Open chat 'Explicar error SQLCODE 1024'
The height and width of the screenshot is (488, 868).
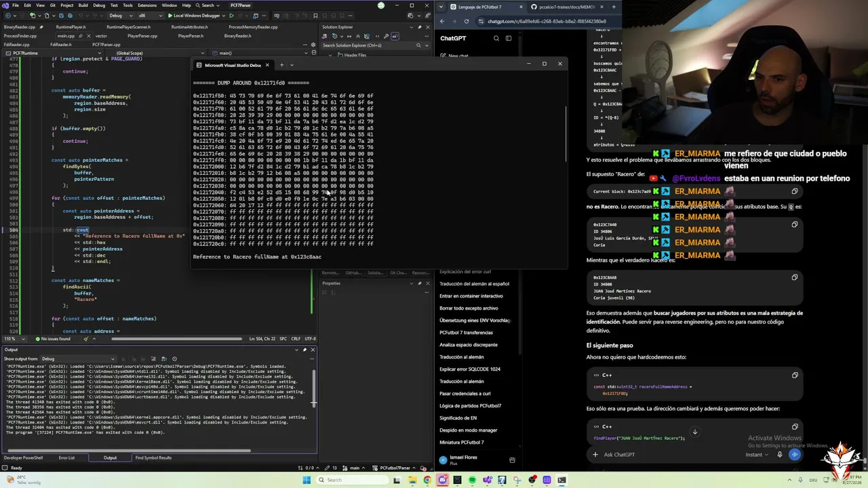(x=470, y=369)
